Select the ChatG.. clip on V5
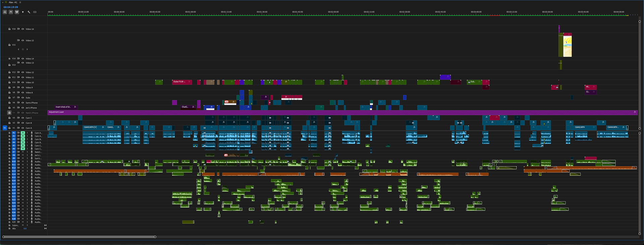644x245 pixels. 188,107
